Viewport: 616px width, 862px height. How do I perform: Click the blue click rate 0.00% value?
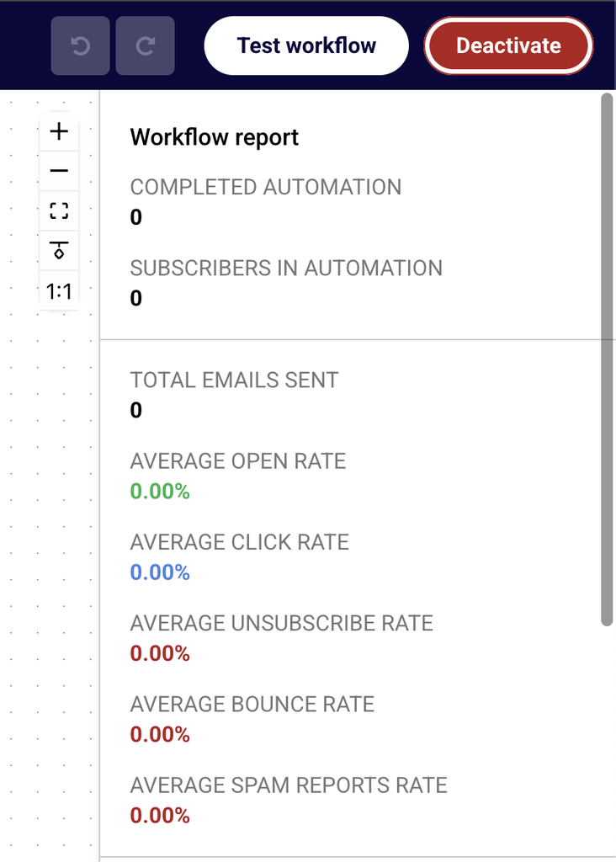[160, 572]
